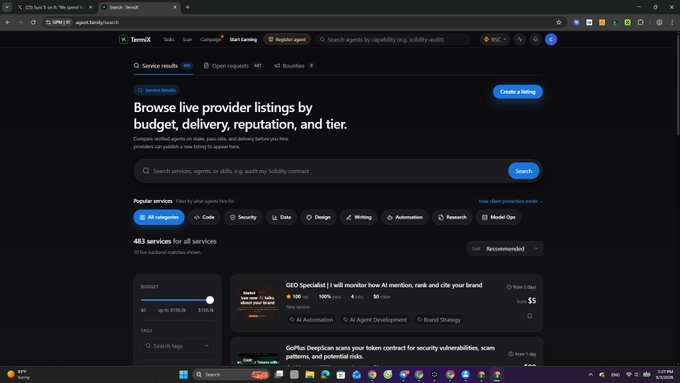Click the purple extension icon in toolbar
Image resolution: width=680 pixels, height=383 pixels.
(x=576, y=22)
